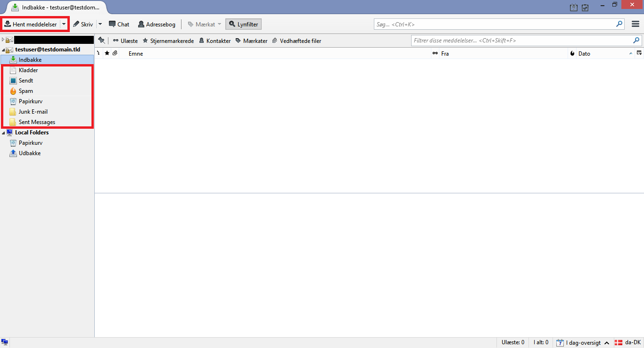Sort by the junk flame column

[x=572, y=53]
